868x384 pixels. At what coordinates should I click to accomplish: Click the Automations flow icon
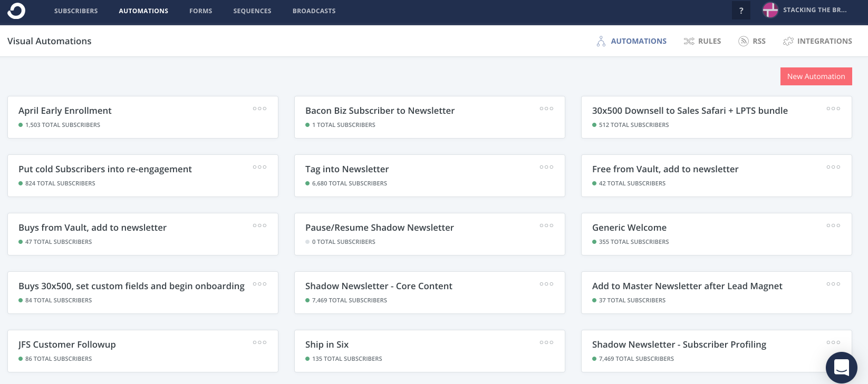[x=601, y=41]
